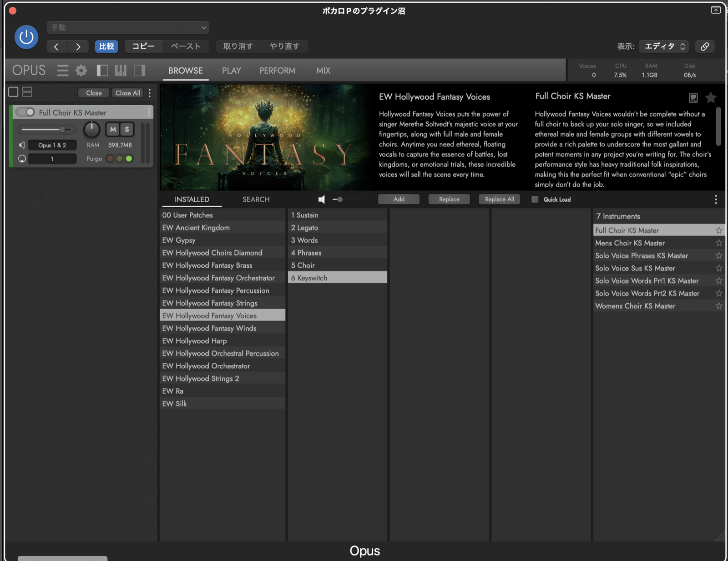Select the INSTALLED browser tab
The height and width of the screenshot is (561, 728).
pos(192,199)
